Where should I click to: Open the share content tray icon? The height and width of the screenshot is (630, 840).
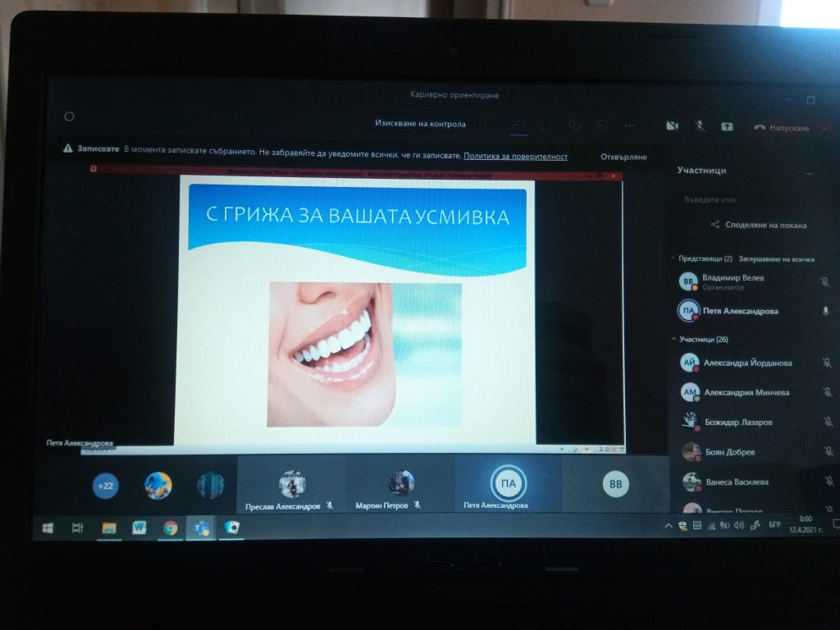click(727, 126)
